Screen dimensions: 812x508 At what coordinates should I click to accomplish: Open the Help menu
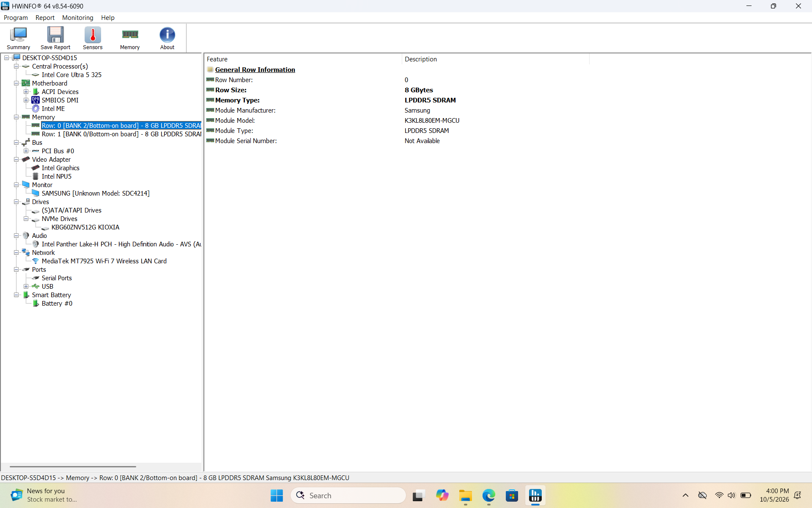(107, 18)
